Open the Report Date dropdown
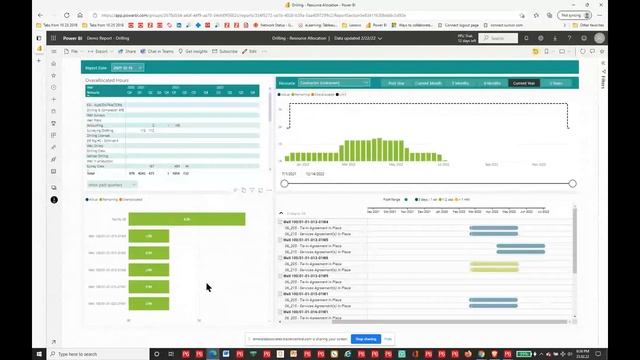The height and width of the screenshot is (360, 640). coord(127,68)
